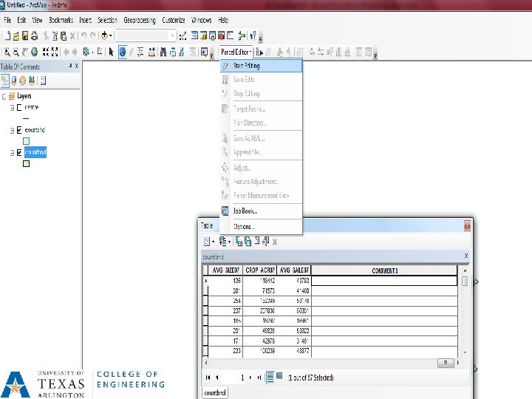Select the countbnd tab at table bottom
Screen dimensions: 532x399
215,392
